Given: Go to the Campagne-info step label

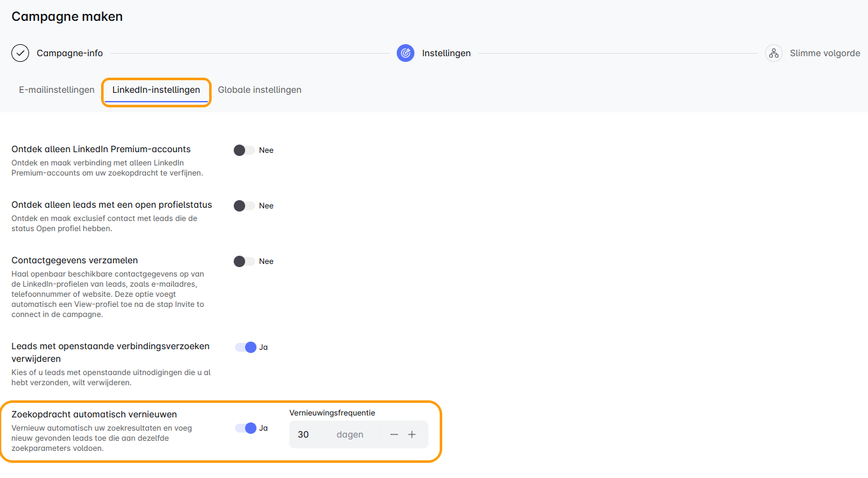Looking at the screenshot, I should click(x=69, y=53).
